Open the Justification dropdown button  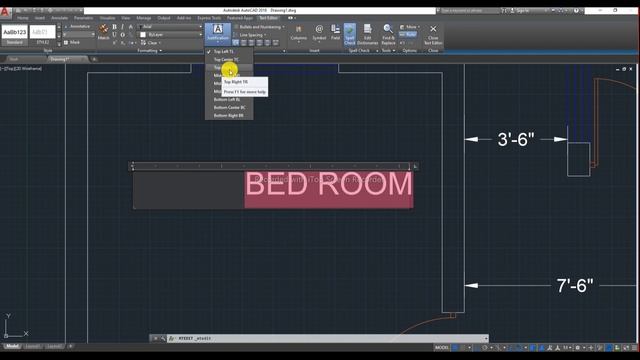click(x=218, y=33)
